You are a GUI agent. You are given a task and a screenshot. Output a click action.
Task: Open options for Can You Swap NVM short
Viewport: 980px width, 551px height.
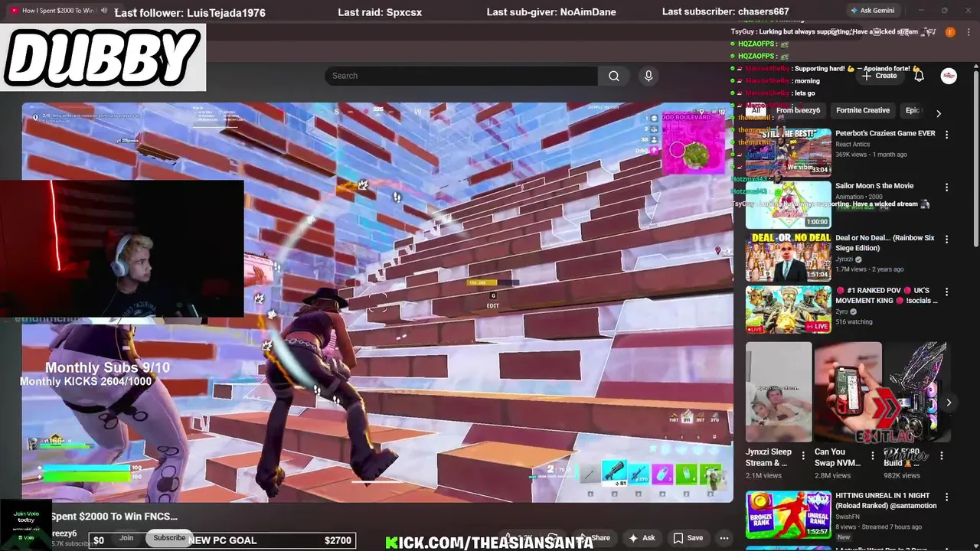coord(872,456)
